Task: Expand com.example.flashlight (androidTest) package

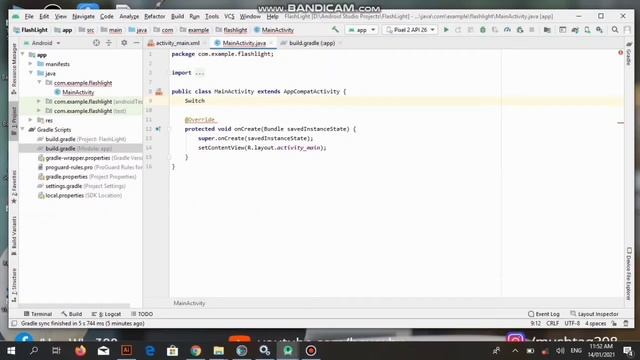Action: click(39, 101)
